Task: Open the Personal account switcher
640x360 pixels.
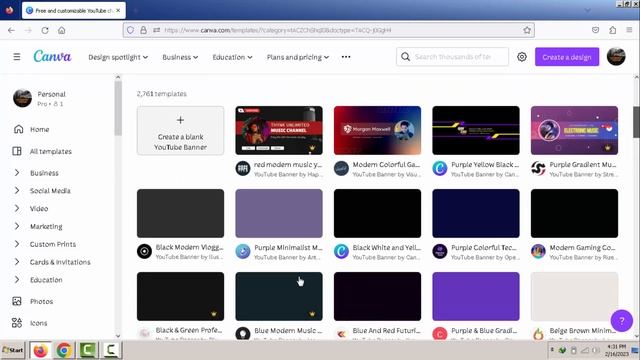Action: point(40,98)
